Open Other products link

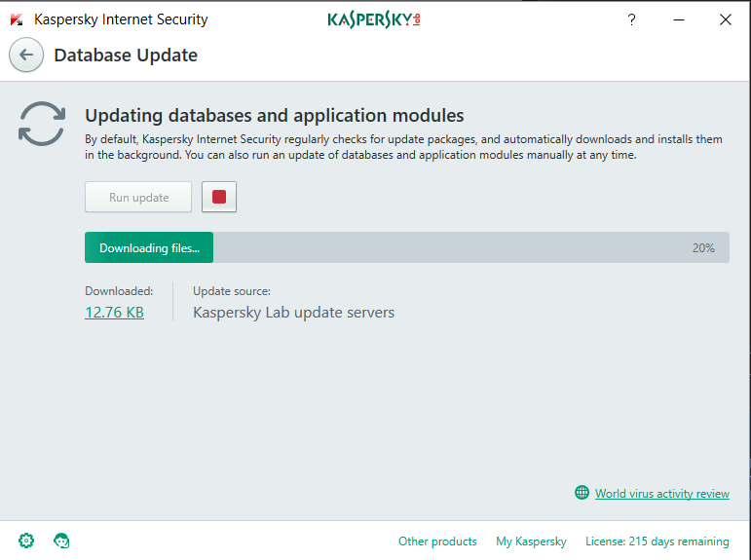coord(437,541)
